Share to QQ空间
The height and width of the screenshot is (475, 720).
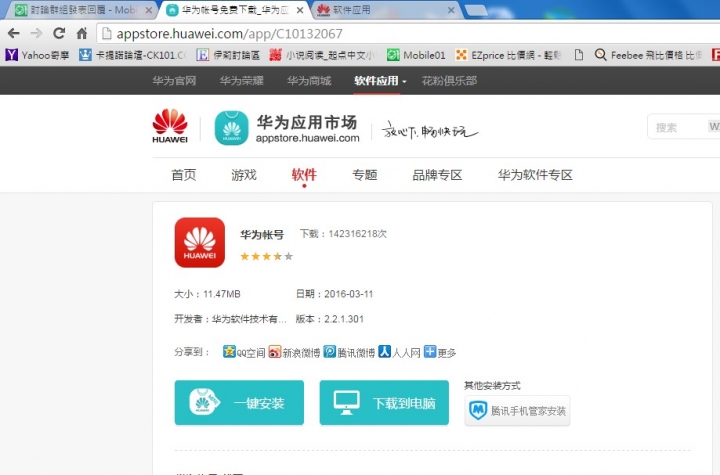coord(244,352)
